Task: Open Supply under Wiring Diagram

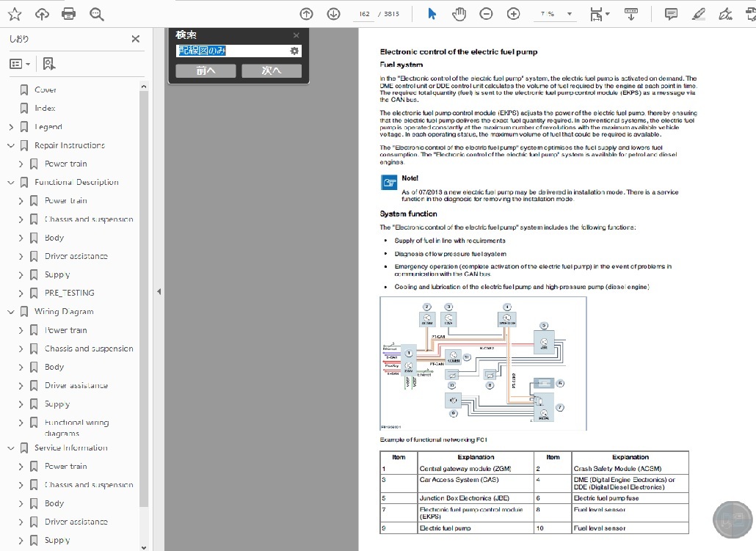Action: pos(57,404)
